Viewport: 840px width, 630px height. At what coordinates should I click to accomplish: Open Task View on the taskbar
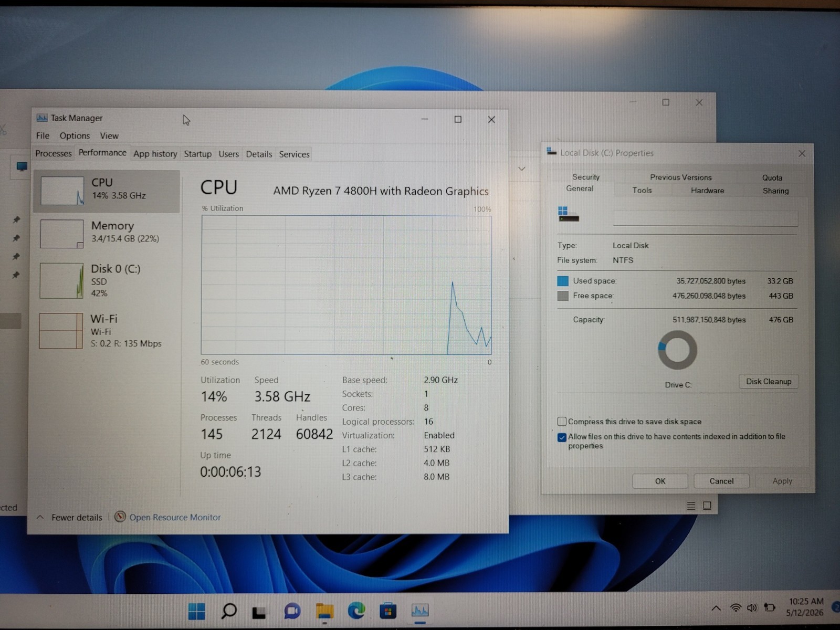tap(259, 612)
